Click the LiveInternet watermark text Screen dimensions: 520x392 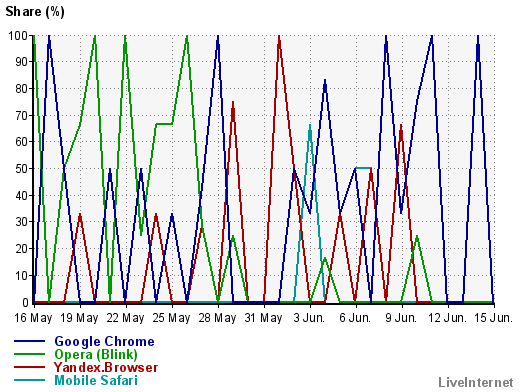(476, 382)
